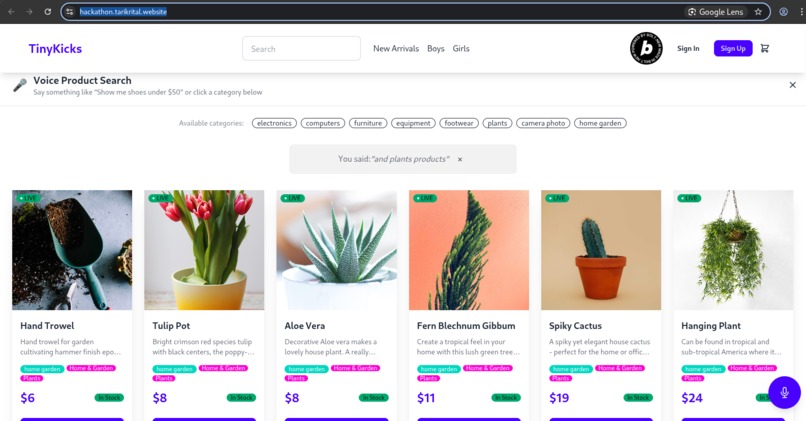Select the equipment category chip

413,123
